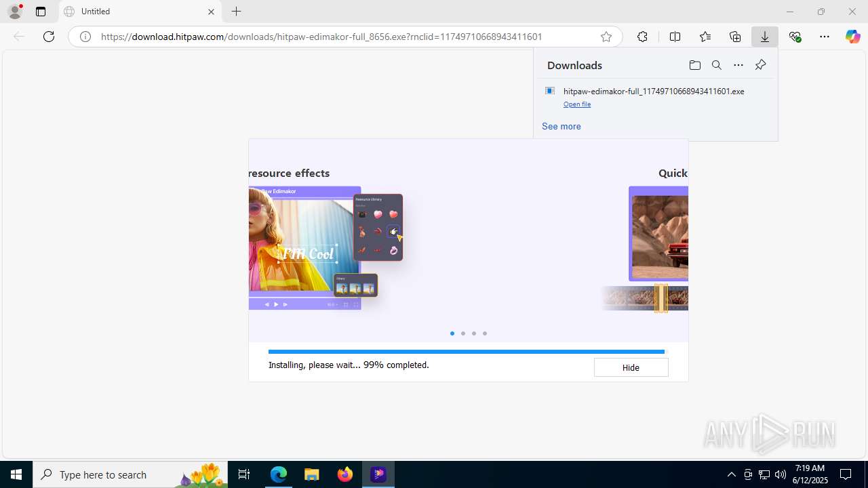
Task: Add this page to favorites star
Action: (606, 37)
